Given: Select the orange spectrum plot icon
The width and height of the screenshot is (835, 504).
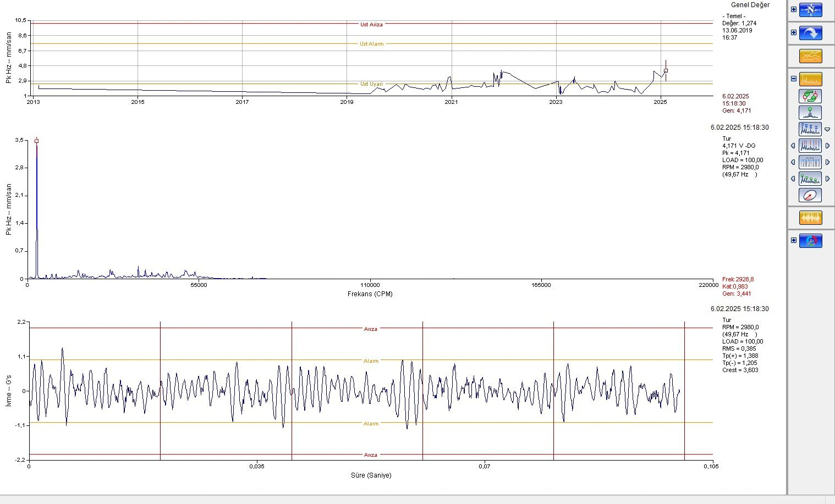Looking at the screenshot, I should (810, 79).
